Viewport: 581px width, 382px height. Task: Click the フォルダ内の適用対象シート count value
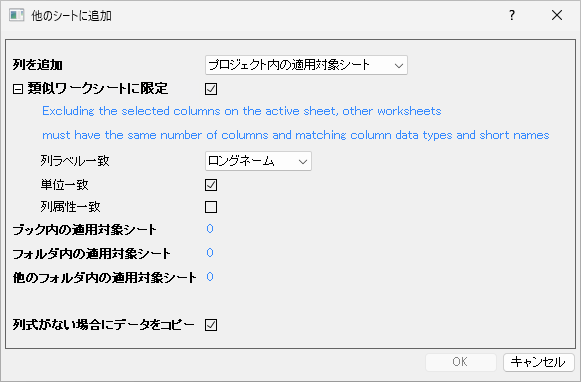(x=210, y=253)
